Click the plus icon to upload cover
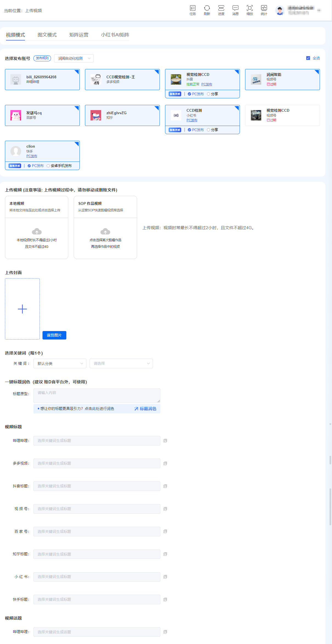This screenshot has height=644, width=332. point(22,309)
